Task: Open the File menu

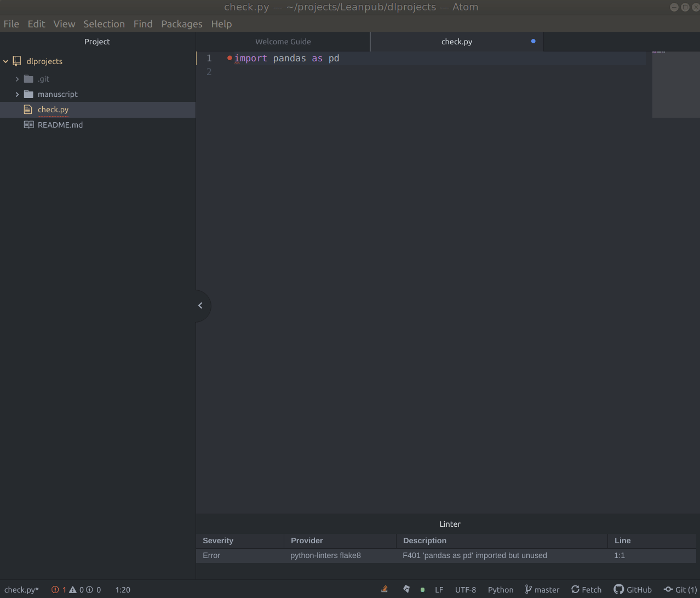Action: pos(11,24)
